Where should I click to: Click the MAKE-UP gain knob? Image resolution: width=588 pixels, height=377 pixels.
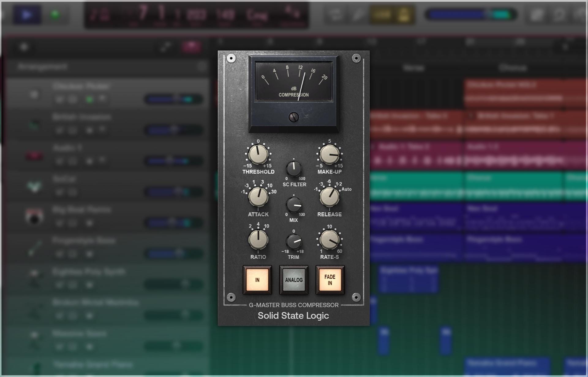tap(330, 154)
